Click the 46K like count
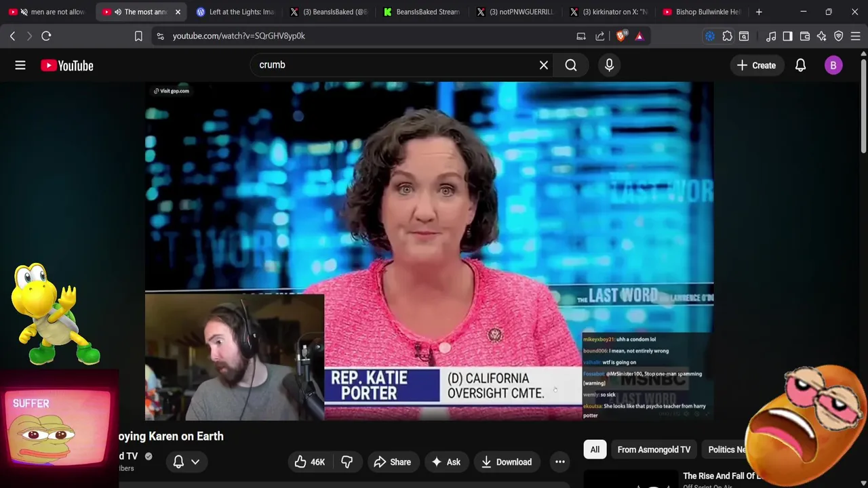The height and width of the screenshot is (488, 868). pos(317,462)
